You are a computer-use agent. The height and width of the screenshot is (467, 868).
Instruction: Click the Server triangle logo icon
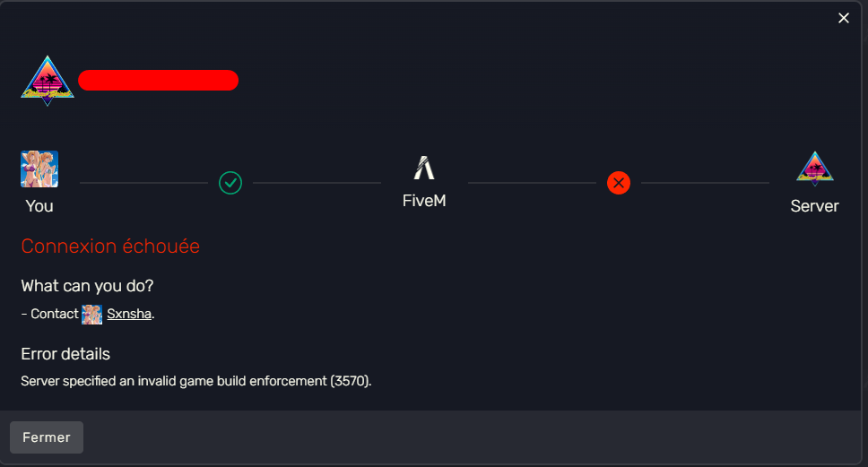point(815,169)
